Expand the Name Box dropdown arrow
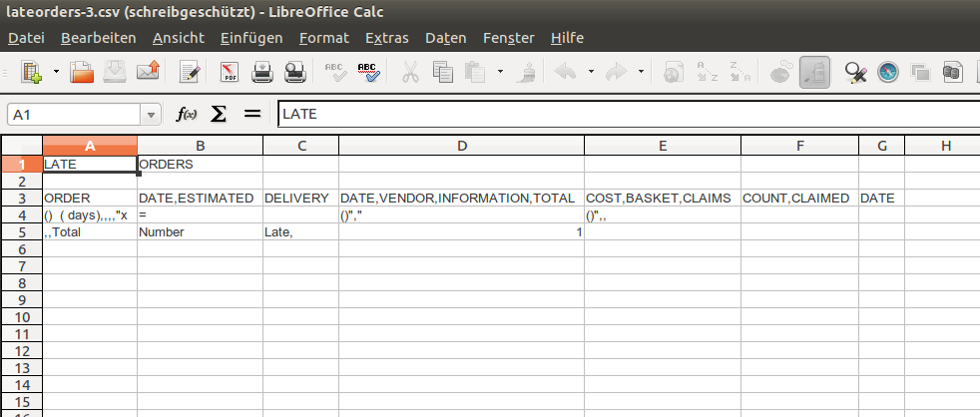 [151, 115]
